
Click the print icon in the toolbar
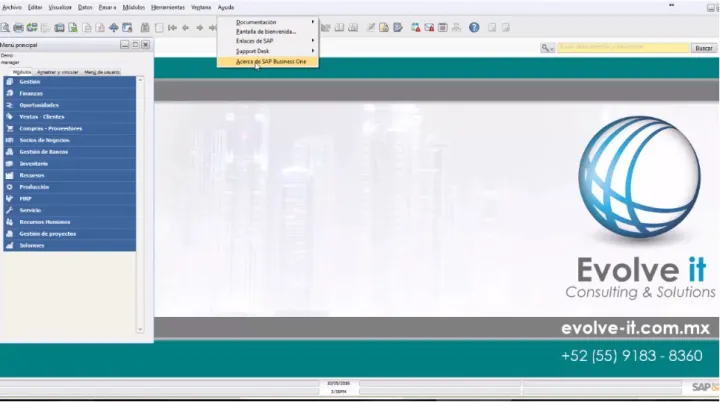[20, 27]
